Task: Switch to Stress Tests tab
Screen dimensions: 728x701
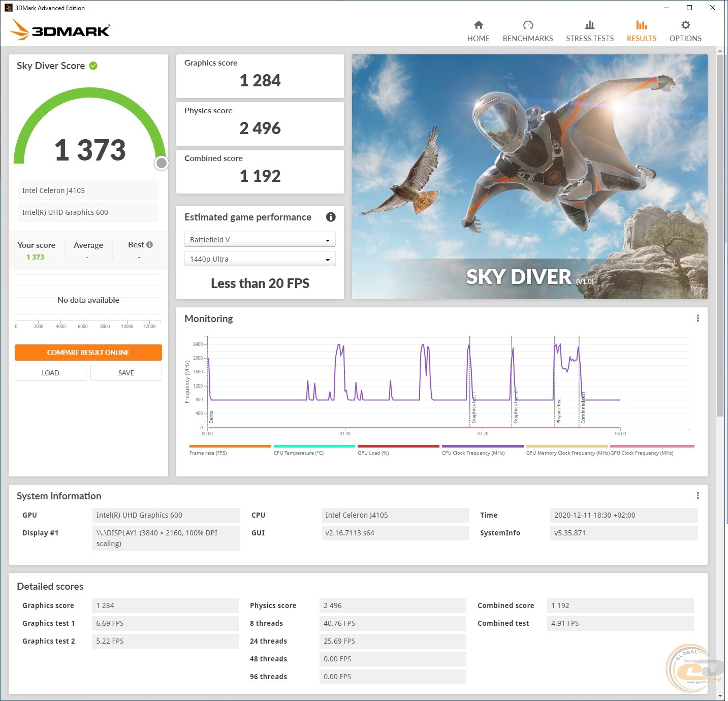Action: [590, 31]
